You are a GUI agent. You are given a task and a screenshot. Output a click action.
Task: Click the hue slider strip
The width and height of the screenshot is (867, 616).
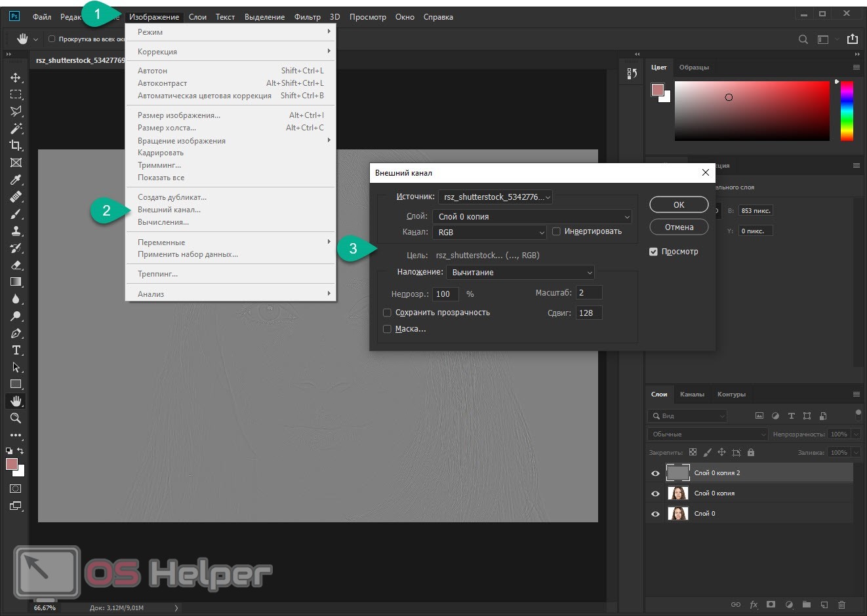(847, 111)
